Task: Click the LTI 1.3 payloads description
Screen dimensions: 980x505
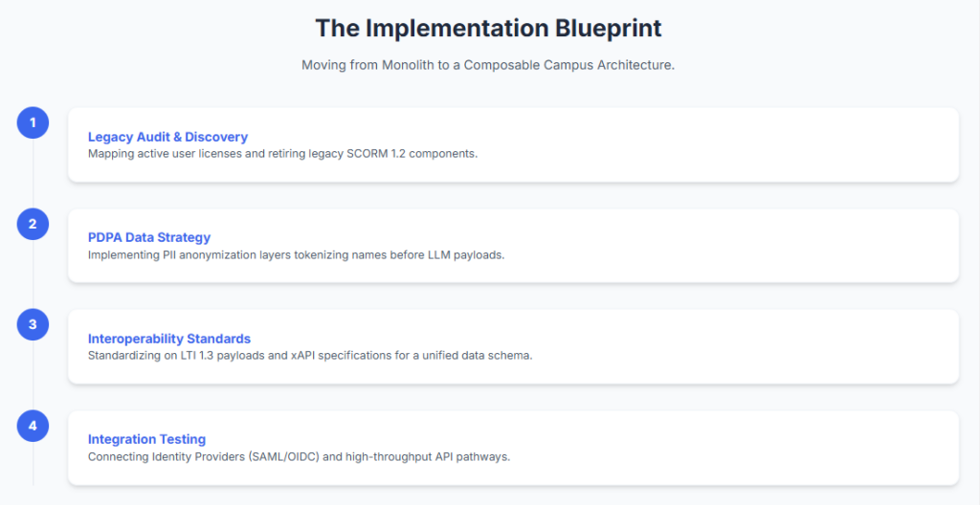Action: click(310, 356)
